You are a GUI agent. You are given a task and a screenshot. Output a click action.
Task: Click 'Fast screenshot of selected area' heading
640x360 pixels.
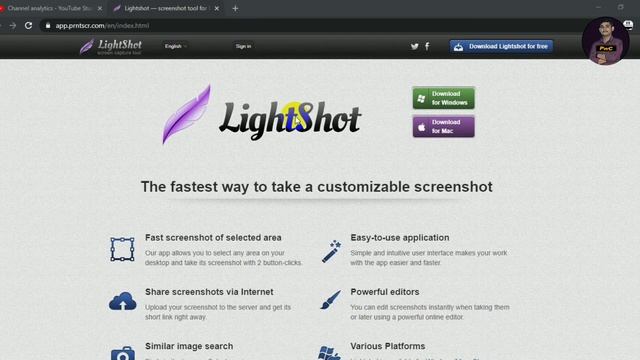(213, 238)
